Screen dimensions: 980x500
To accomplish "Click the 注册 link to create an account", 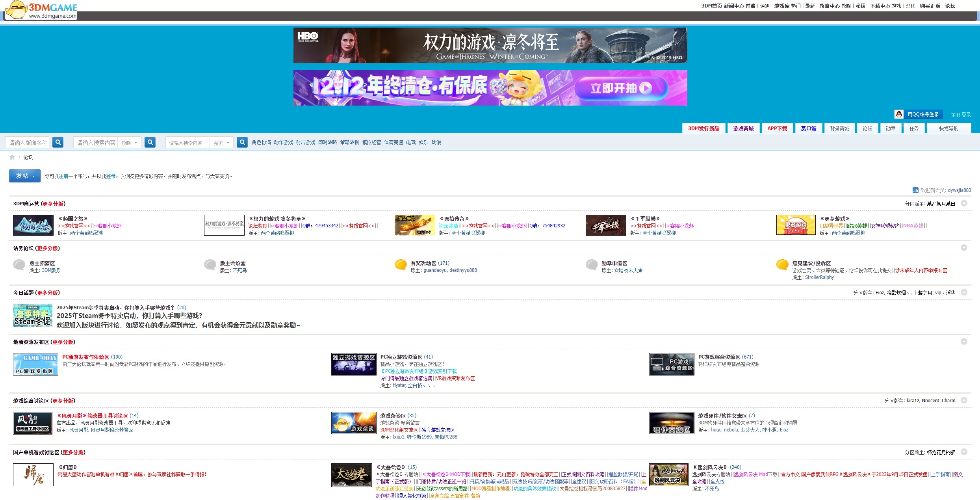I will (64, 176).
